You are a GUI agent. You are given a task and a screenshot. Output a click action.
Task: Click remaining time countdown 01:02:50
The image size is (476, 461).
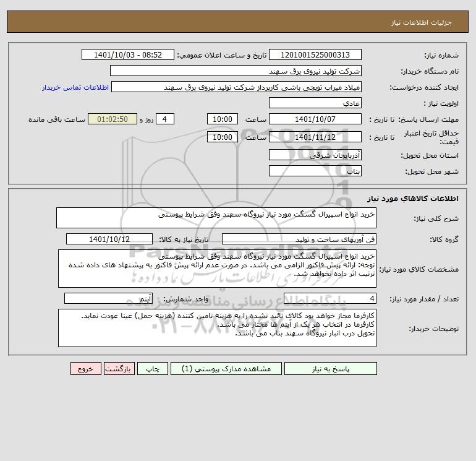click(x=113, y=119)
